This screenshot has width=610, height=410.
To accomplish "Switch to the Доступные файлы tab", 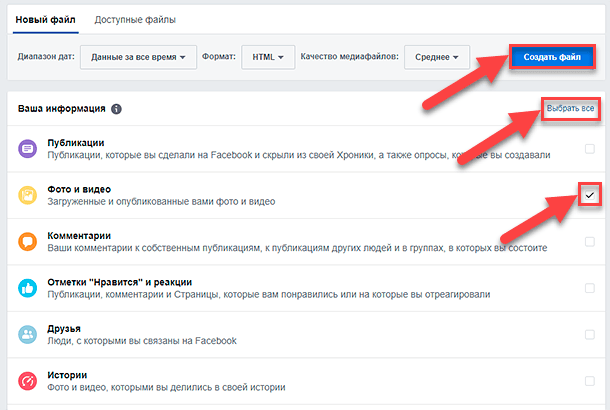I will [x=134, y=20].
